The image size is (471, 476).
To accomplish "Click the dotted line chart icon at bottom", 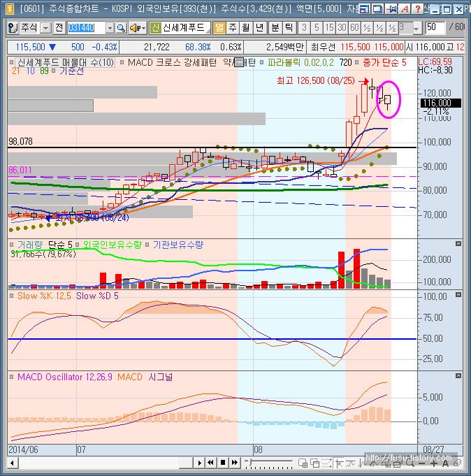I will [326, 463].
